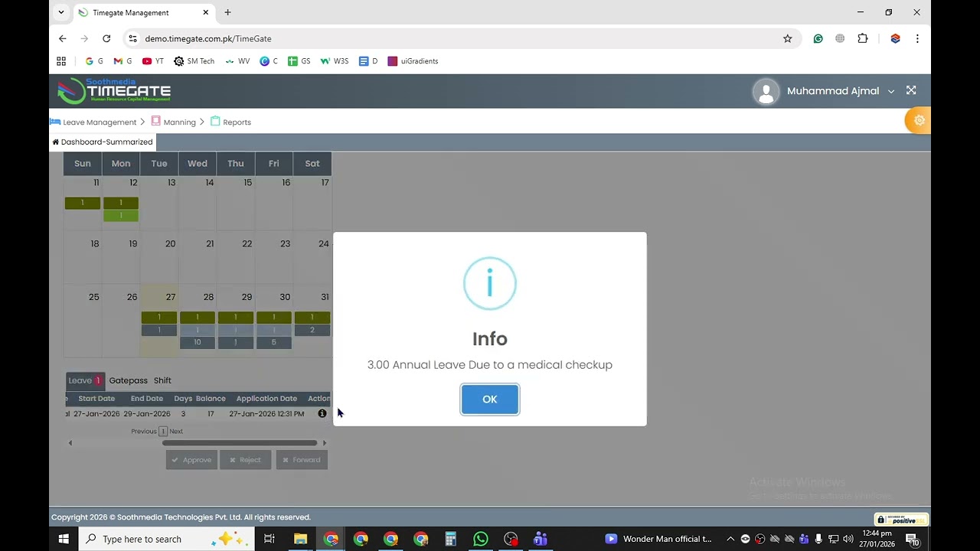This screenshot has width=980, height=551.
Task: Open the uiGradients bookmark
Action: pyautogui.click(x=413, y=61)
